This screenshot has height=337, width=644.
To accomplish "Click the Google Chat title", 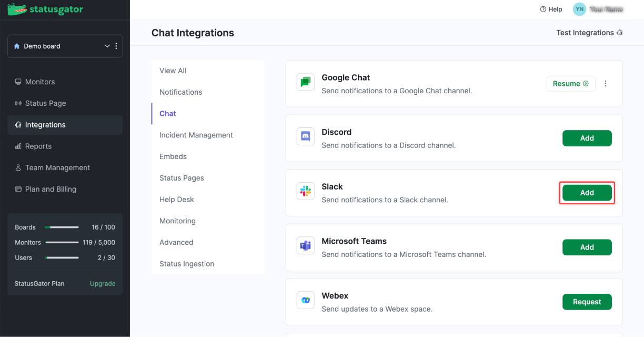I will pyautogui.click(x=346, y=77).
